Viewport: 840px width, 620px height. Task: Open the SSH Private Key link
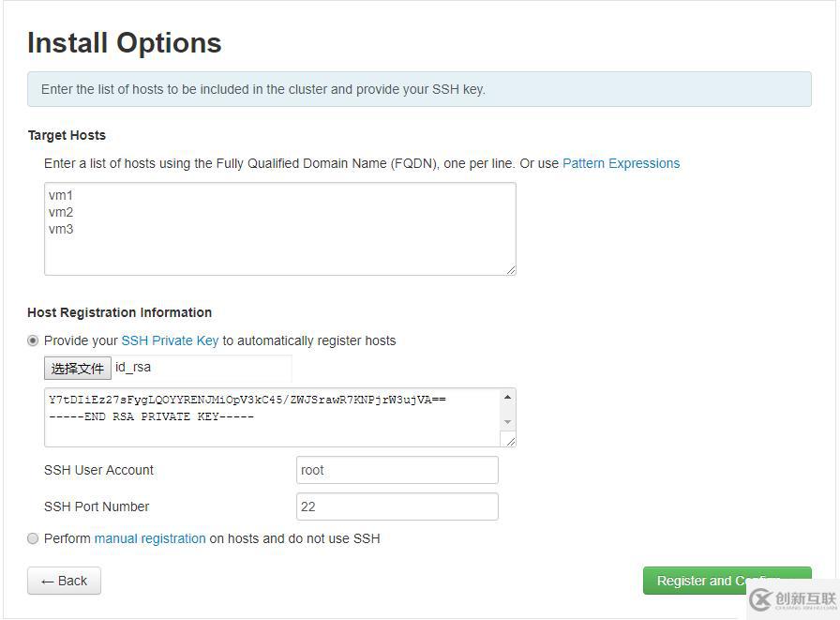[170, 340]
